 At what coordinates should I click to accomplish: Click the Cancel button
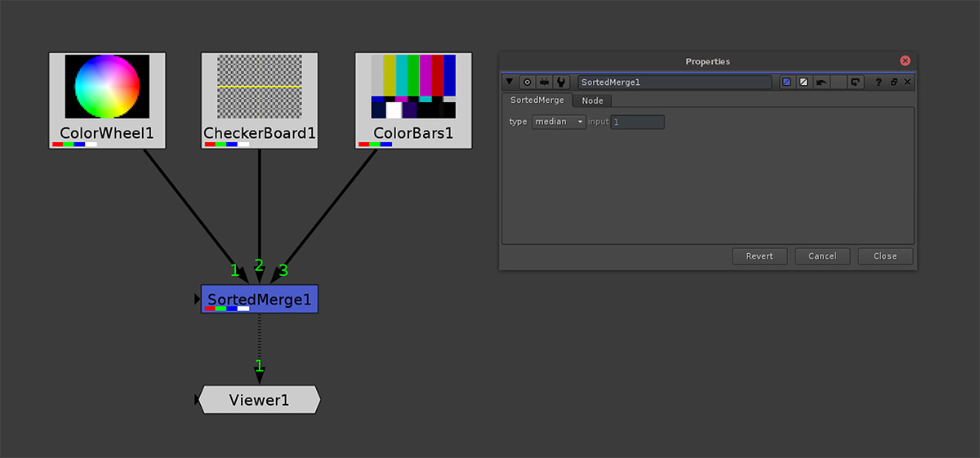[822, 256]
